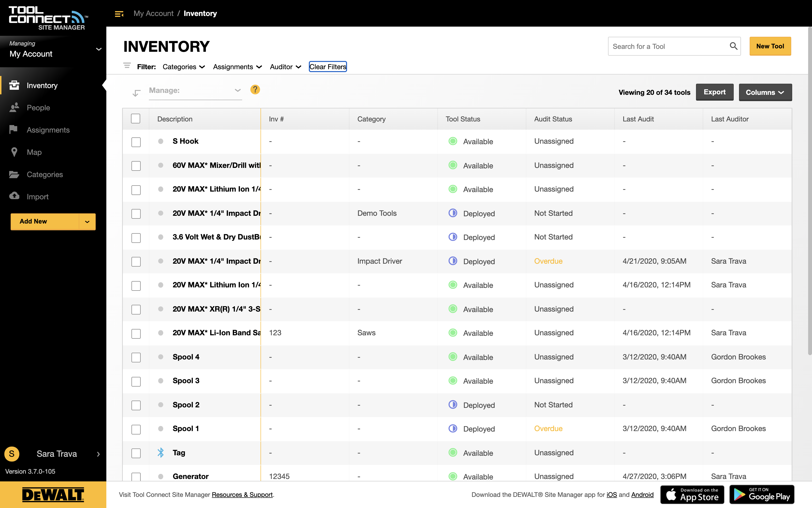This screenshot has height=508, width=812.
Task: Check the Spool 4 row checkbox
Action: click(136, 358)
